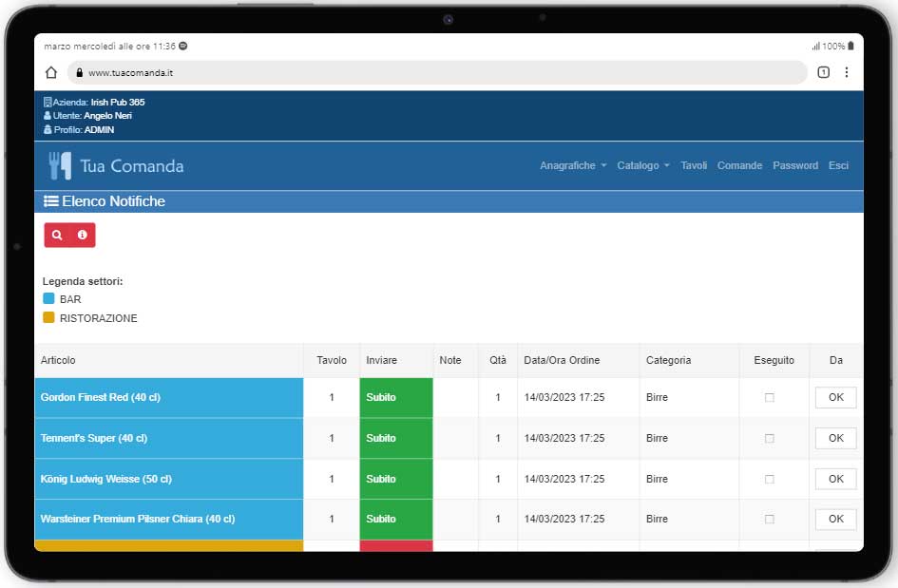The height and width of the screenshot is (588, 898).
Task: Click the blue BAR legend swatch
Action: click(48, 298)
